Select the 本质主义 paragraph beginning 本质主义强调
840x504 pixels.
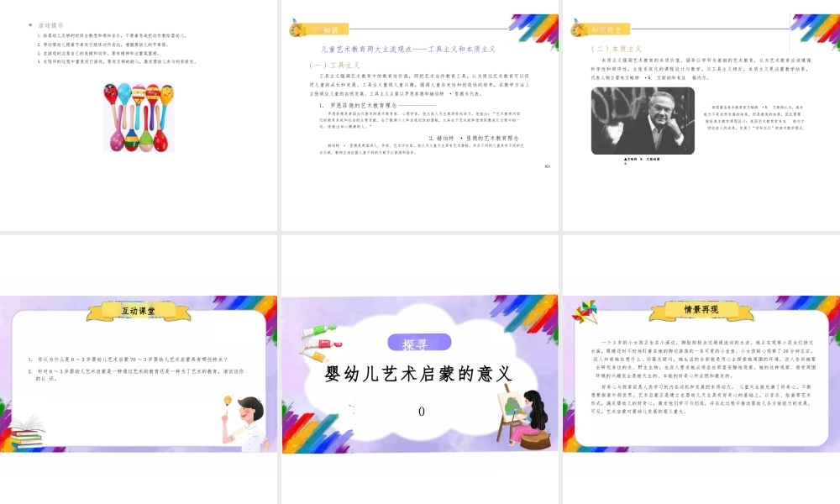(701, 69)
